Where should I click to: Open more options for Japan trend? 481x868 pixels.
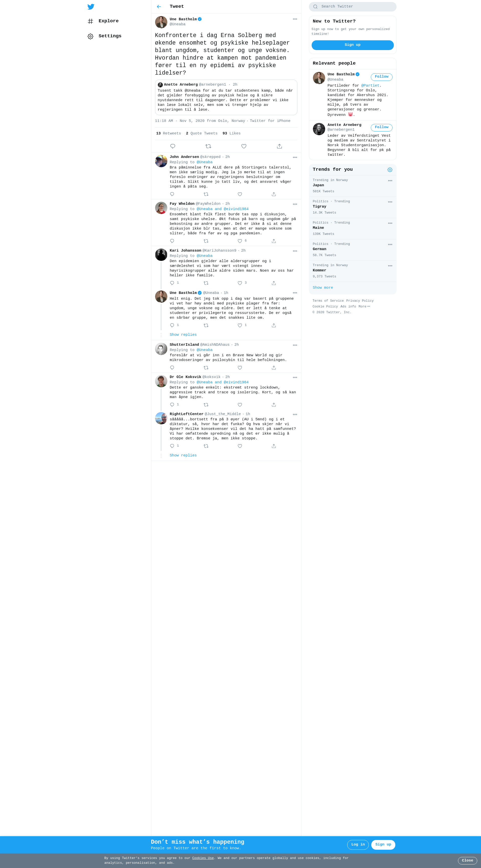[390, 181]
